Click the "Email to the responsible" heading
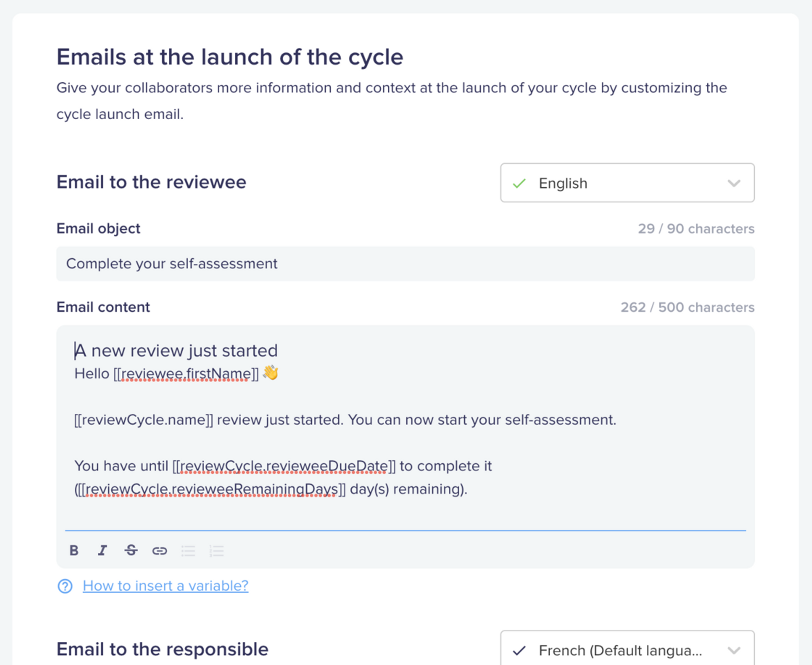812x665 pixels. (x=162, y=649)
